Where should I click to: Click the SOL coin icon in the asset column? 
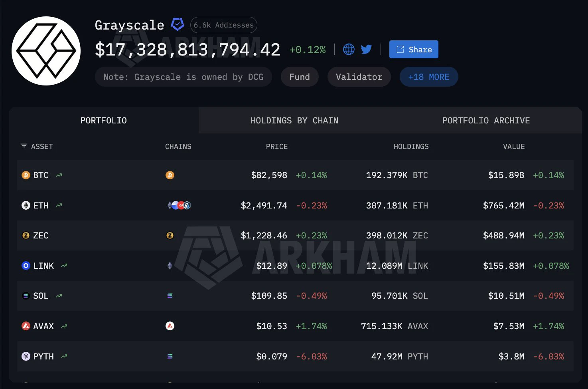[x=26, y=296]
